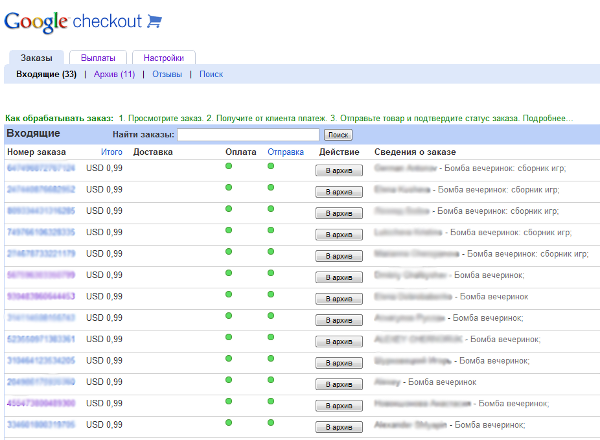Archive order 930… with В архив
This screenshot has height=440, width=600.
(339, 299)
